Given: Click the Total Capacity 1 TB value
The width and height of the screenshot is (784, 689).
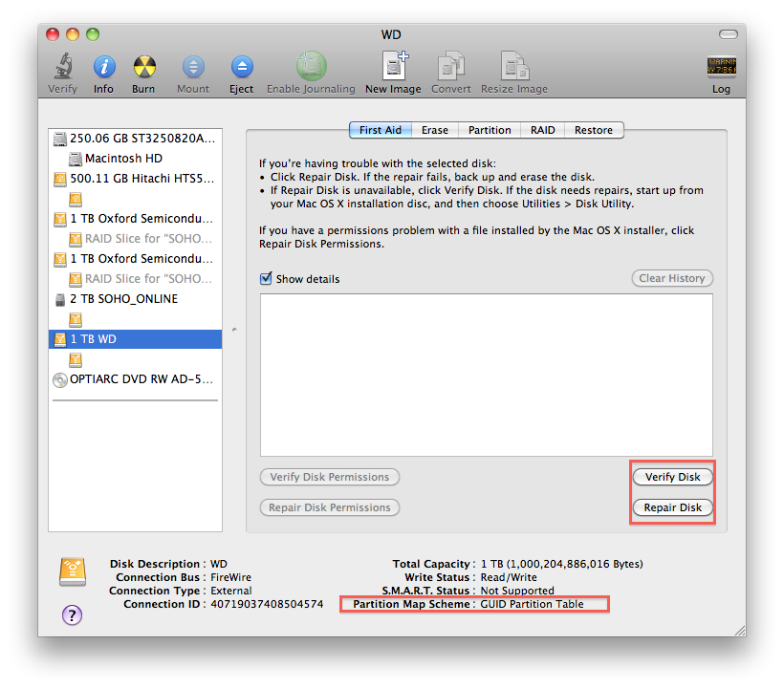Looking at the screenshot, I should 561,564.
